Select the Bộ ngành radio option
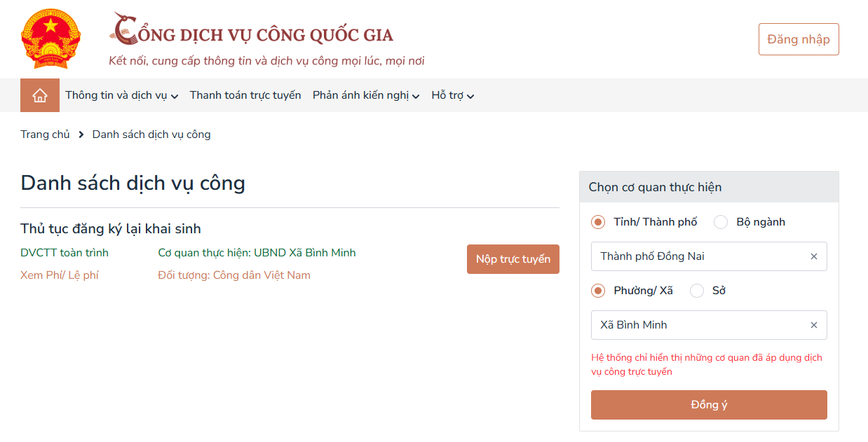Screen dimensions: 868x442 coord(721,222)
